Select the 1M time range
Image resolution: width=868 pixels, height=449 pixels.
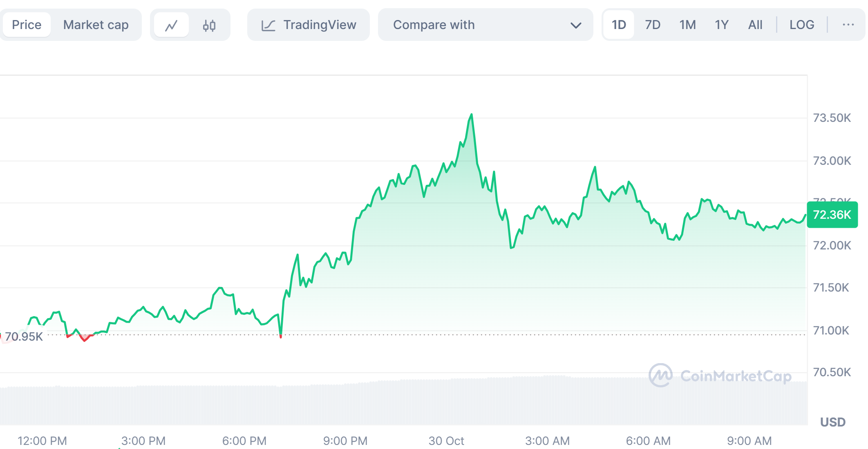pos(687,25)
